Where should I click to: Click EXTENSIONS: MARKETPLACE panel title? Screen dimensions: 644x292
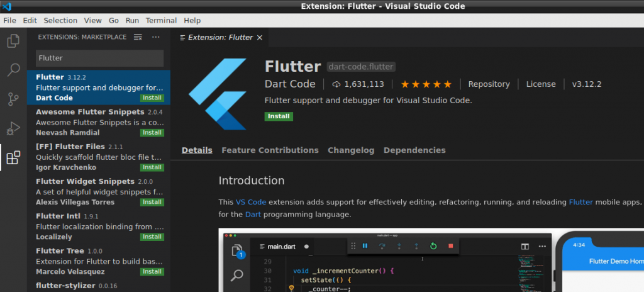(x=82, y=37)
